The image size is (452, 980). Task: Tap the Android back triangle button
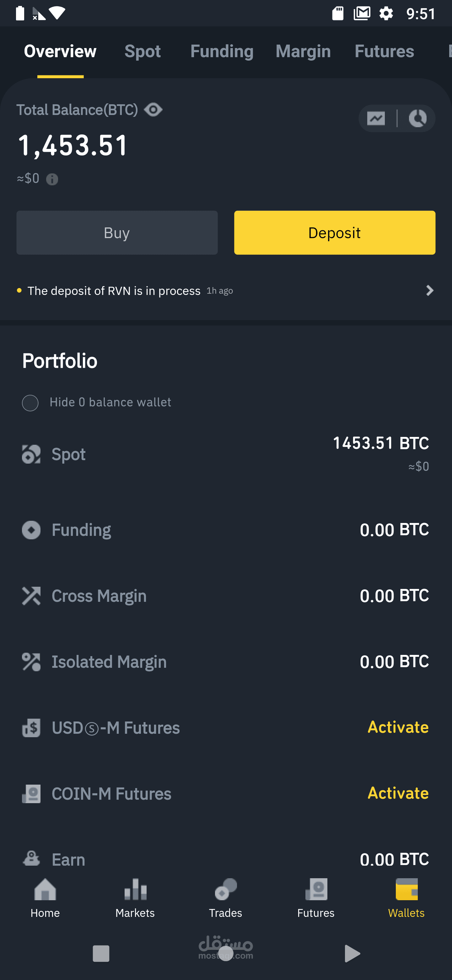pyautogui.click(x=352, y=953)
